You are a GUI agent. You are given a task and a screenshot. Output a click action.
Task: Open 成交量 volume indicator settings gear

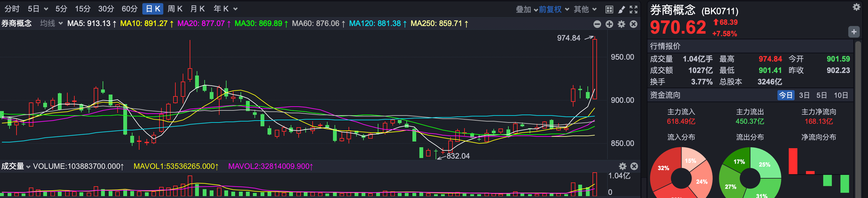(622, 166)
